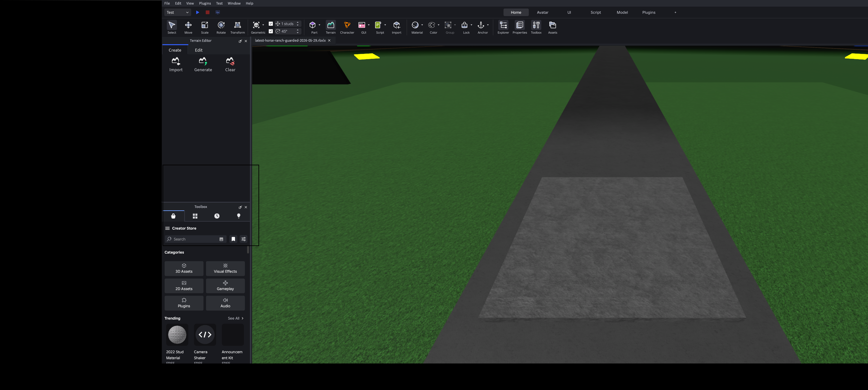Image resolution: width=868 pixels, height=390 pixels.
Task: Toggle the Terrain editor button
Action: [x=331, y=27]
